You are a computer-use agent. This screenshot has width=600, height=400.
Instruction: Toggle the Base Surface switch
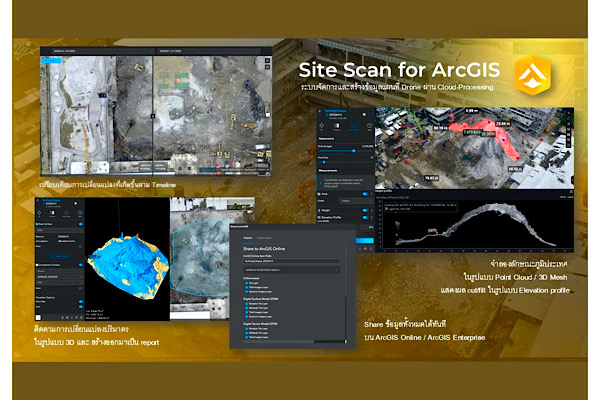pos(81,224)
